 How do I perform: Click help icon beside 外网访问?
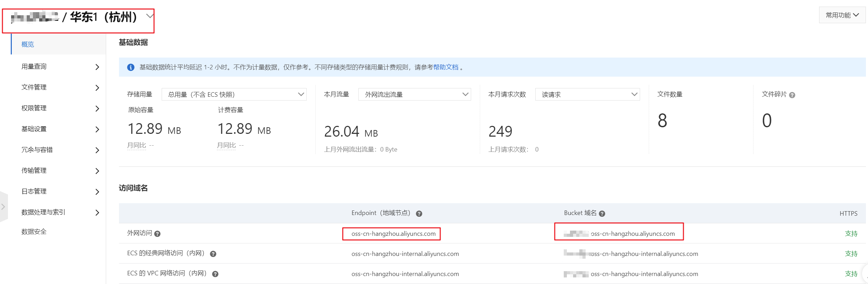[x=157, y=234]
